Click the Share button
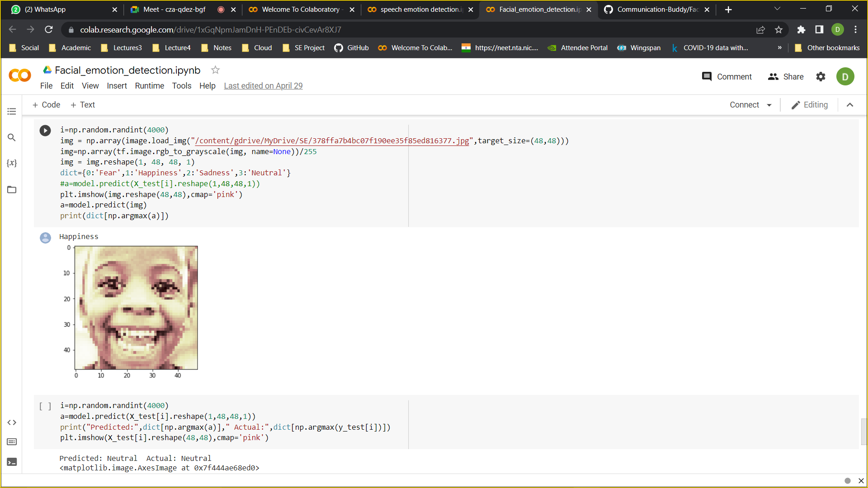This screenshot has height=488, width=868. (786, 77)
